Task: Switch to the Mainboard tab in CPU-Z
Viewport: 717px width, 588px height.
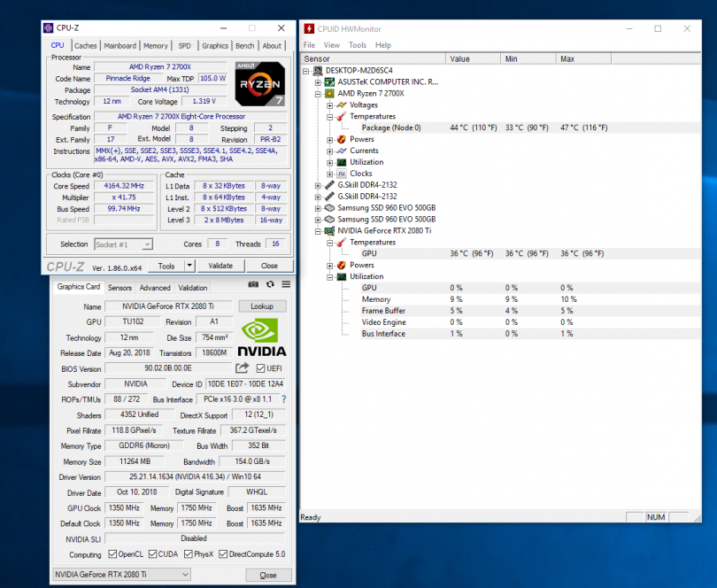Action: coord(120,46)
